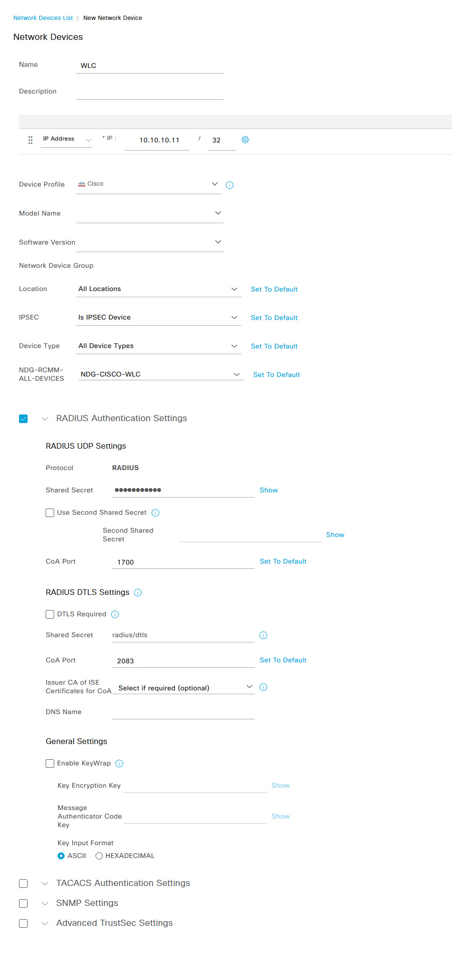Select HEXADECIMAL key input format
The height and width of the screenshot is (980, 452).
pos(99,856)
